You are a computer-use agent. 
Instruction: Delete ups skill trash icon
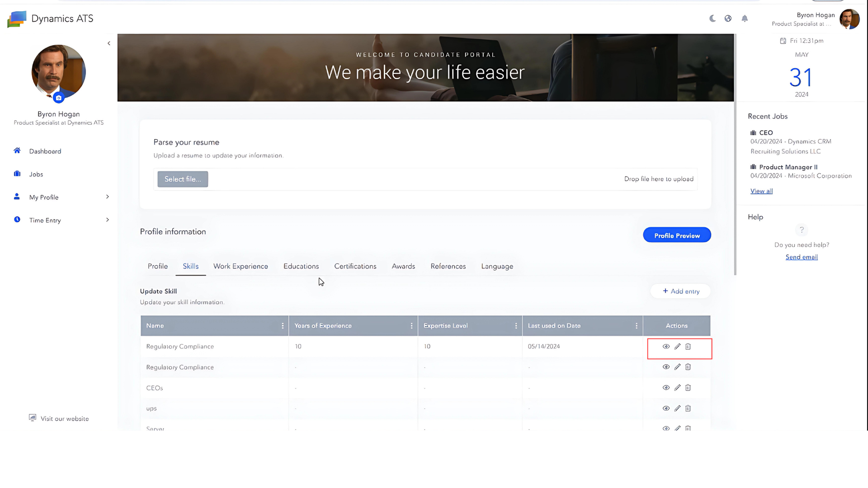[x=688, y=408]
